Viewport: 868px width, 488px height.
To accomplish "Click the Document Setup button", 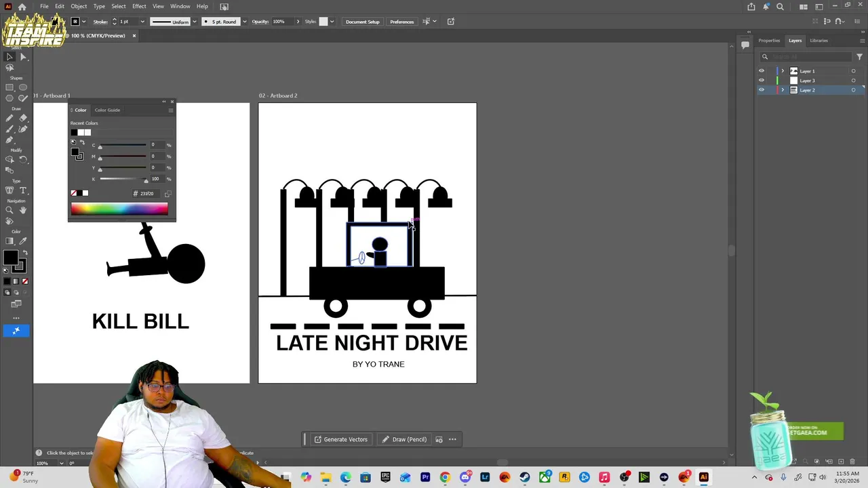I will click(x=363, y=22).
